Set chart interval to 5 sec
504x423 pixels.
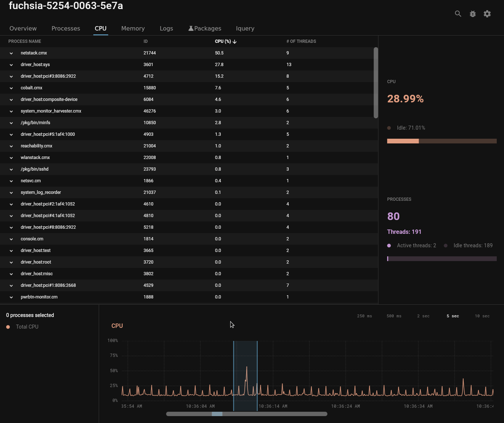tap(453, 316)
